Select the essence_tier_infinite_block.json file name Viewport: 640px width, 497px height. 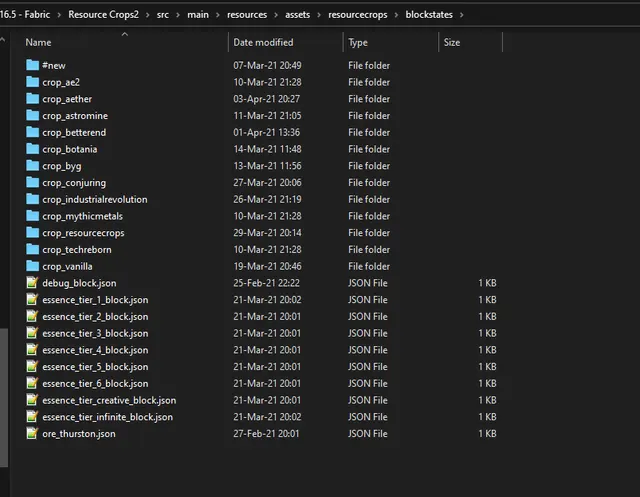click(x=107, y=417)
